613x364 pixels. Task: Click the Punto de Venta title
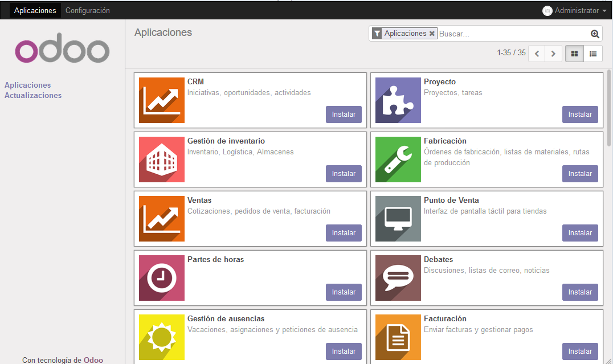coord(451,200)
